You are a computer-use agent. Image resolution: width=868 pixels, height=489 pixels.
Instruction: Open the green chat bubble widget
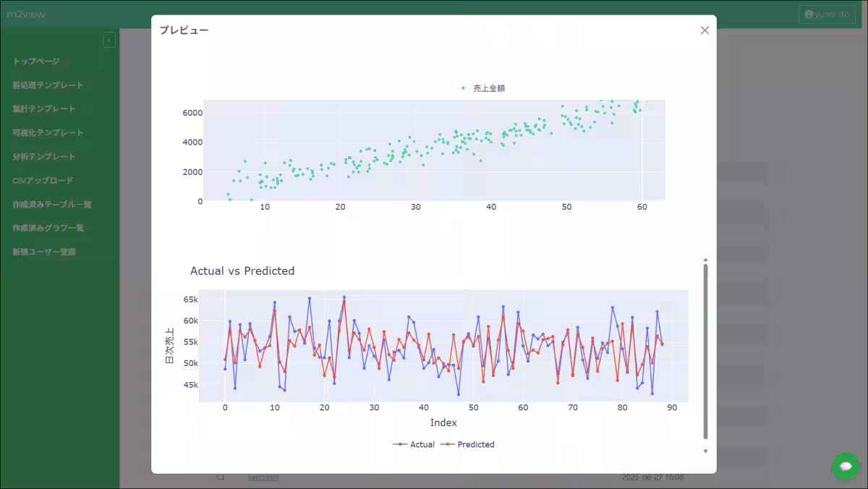click(845, 467)
